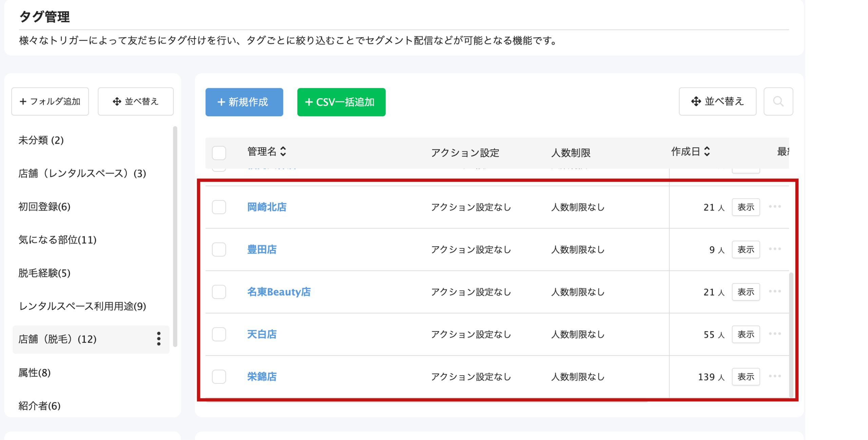This screenshot has width=868, height=440.
Task: Click folder panel 並べ替え button
Action: (135, 101)
